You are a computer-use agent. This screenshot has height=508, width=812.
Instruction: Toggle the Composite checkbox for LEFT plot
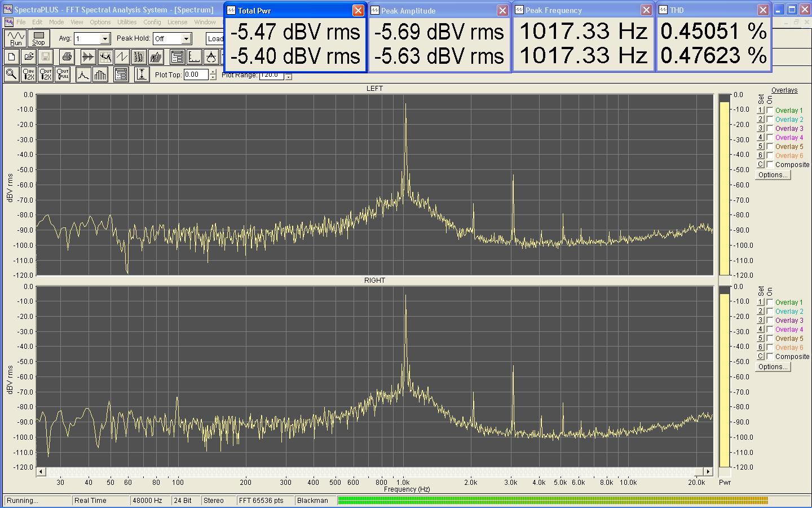coord(770,165)
